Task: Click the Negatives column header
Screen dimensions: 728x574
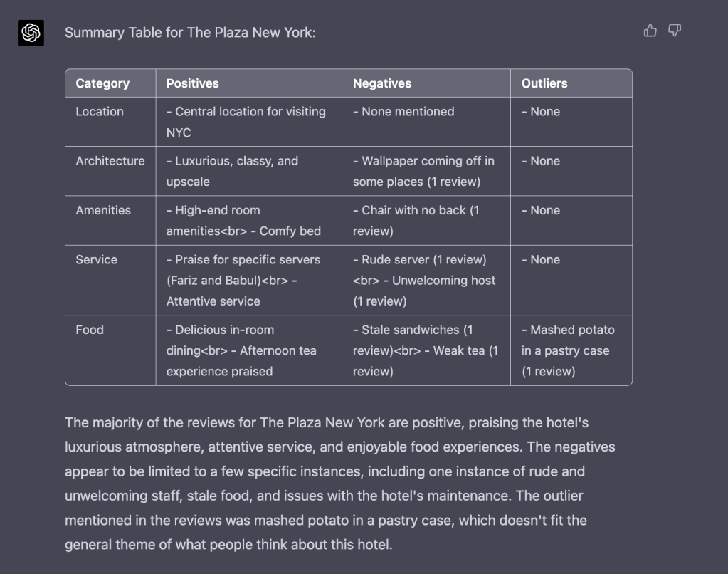Action: tap(382, 83)
